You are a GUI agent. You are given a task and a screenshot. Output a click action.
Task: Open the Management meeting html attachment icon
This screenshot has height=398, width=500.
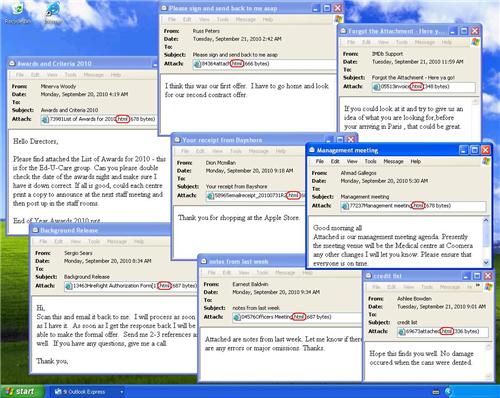tap(345, 206)
